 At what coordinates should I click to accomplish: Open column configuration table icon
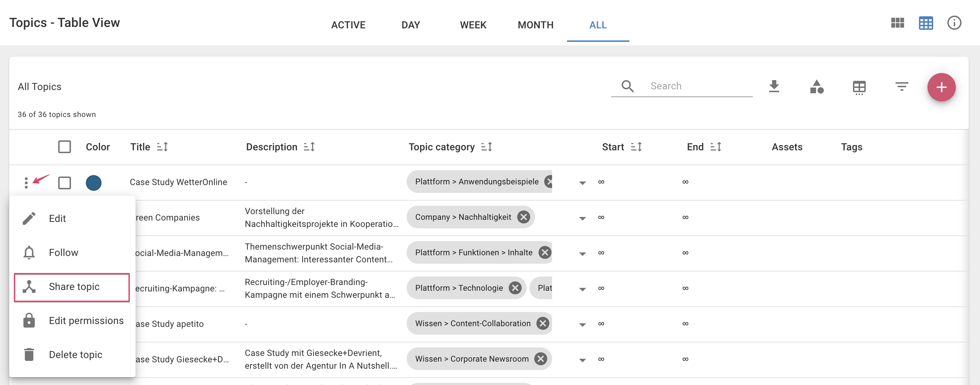(859, 88)
